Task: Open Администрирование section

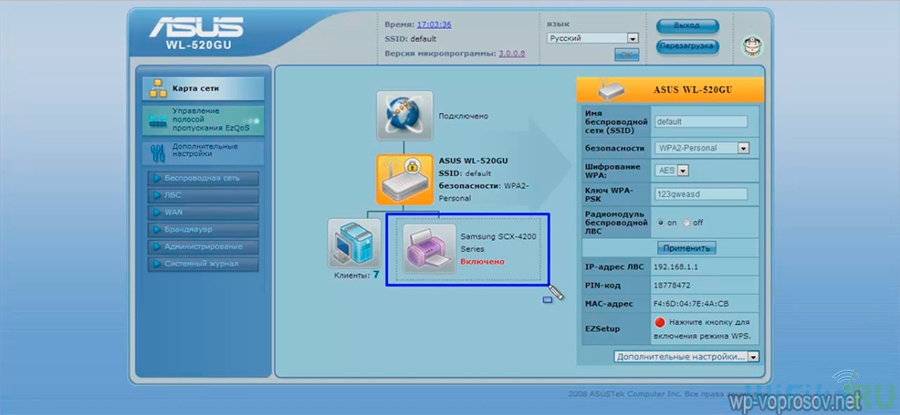Action: 203,247
